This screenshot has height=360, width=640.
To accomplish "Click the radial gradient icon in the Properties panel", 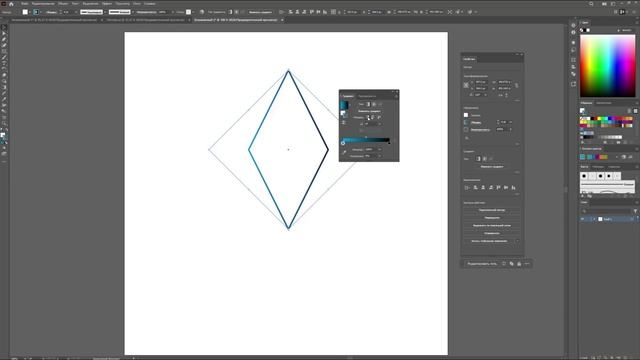I will 484,159.
